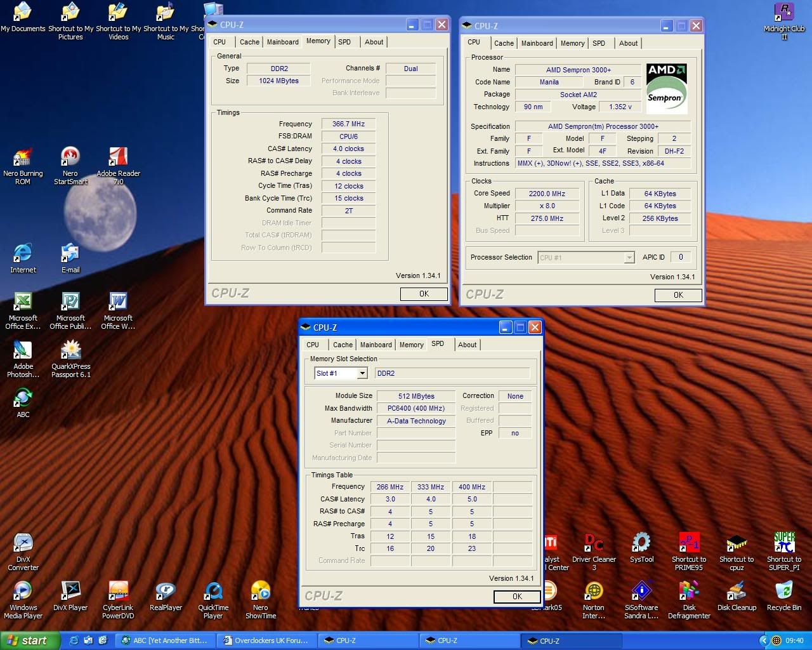Open My Documents desktop icon
The width and height of the screenshot is (812, 650).
tap(23, 18)
